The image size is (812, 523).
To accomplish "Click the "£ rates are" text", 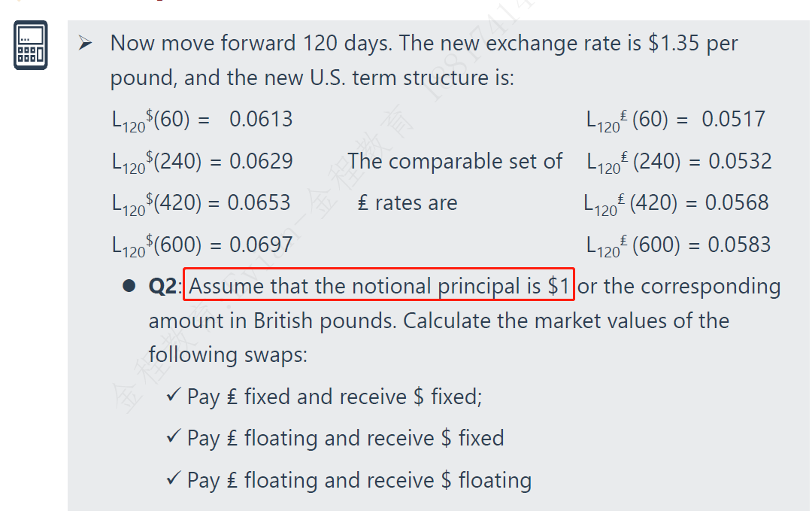I will click(408, 202).
